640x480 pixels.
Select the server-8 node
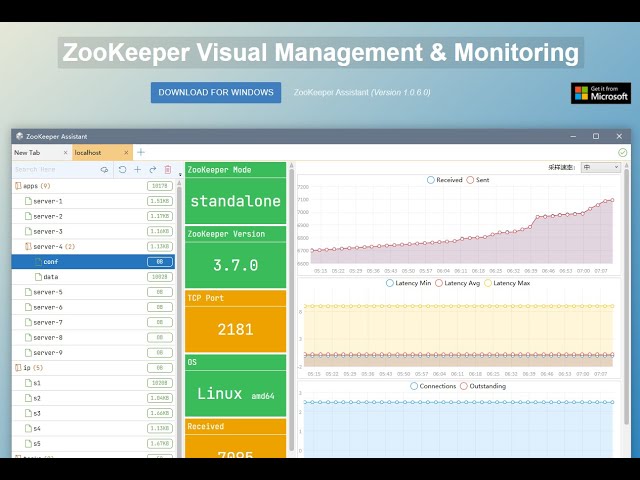pyautogui.click(x=93, y=337)
